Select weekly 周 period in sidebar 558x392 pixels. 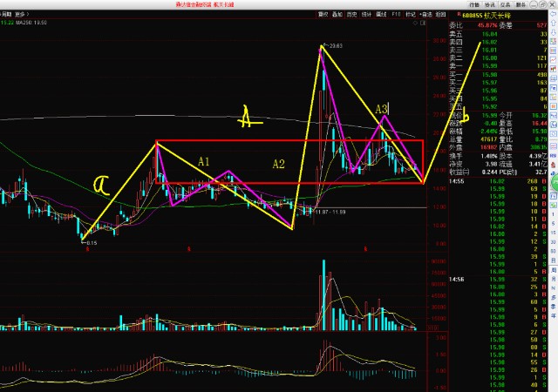tap(554, 270)
